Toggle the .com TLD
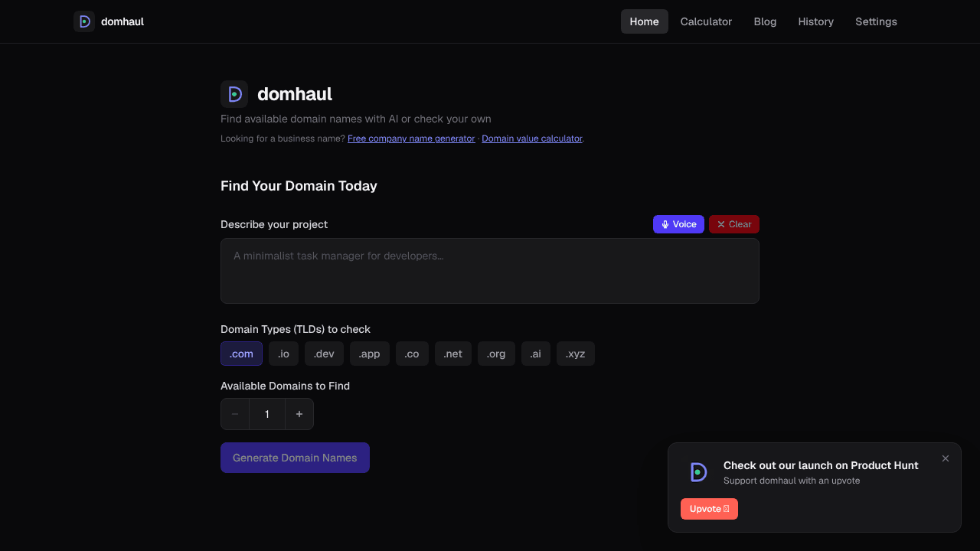 [x=241, y=354]
